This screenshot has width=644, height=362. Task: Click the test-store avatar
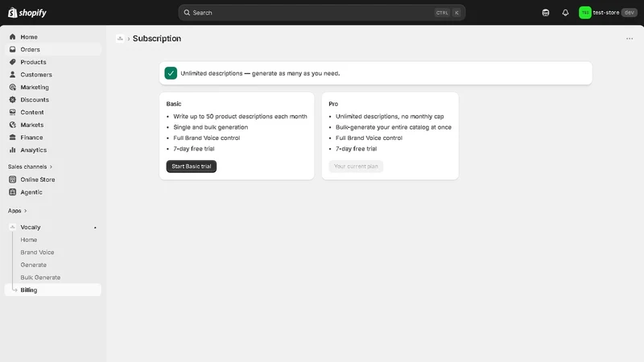(x=585, y=13)
